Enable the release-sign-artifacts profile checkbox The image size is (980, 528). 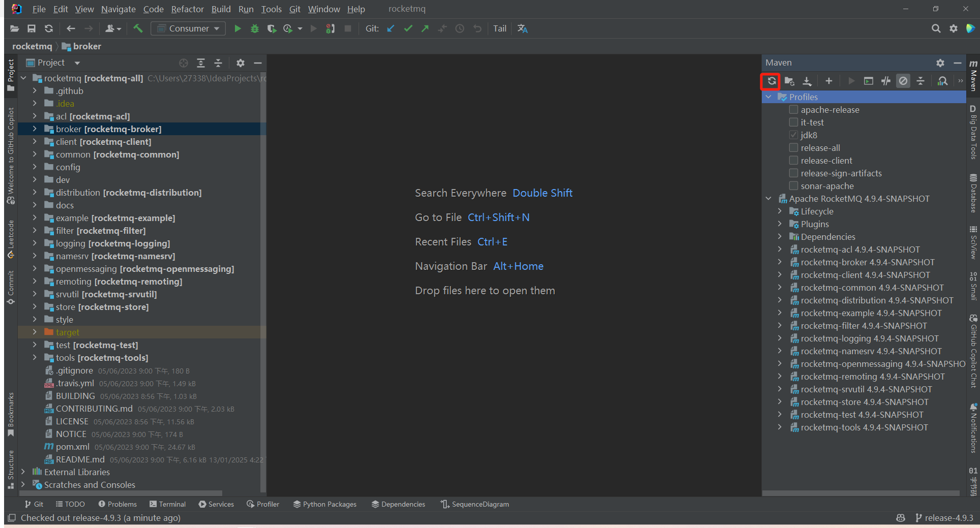tap(793, 173)
